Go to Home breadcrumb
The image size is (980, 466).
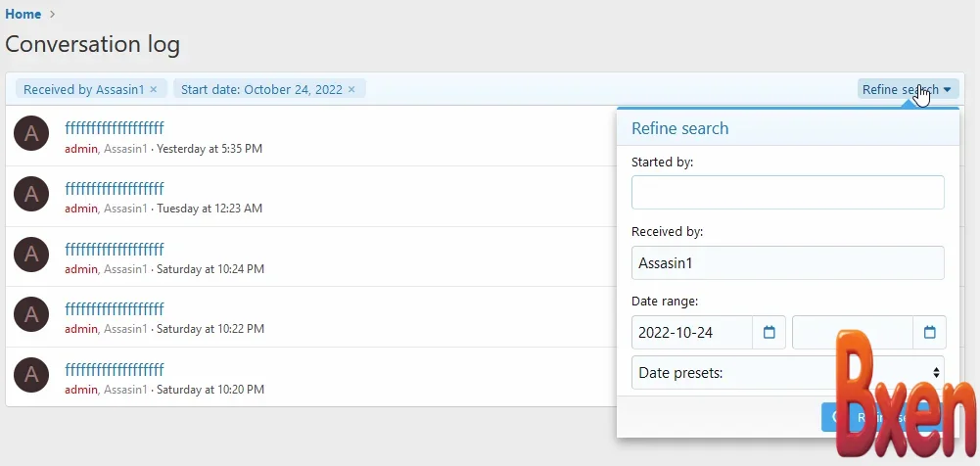(23, 14)
